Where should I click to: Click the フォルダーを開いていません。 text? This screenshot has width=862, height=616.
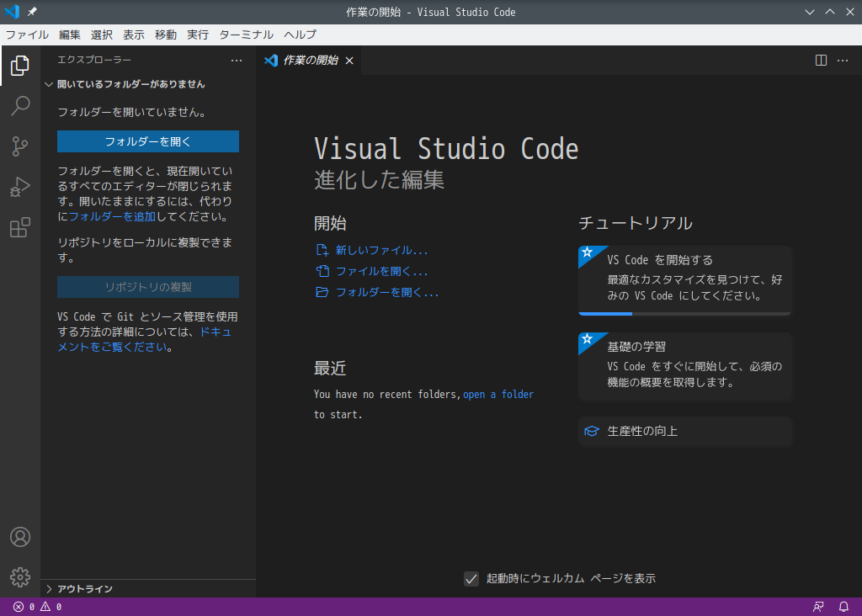coord(132,112)
